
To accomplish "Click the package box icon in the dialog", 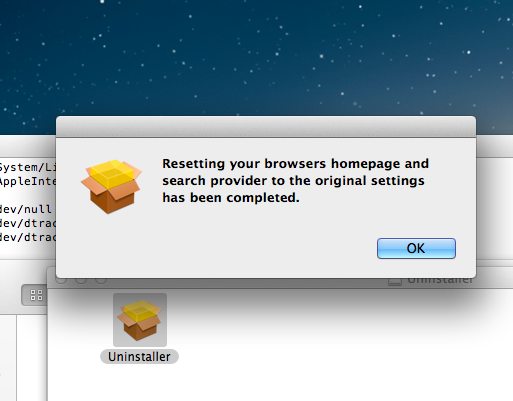I will click(111, 186).
